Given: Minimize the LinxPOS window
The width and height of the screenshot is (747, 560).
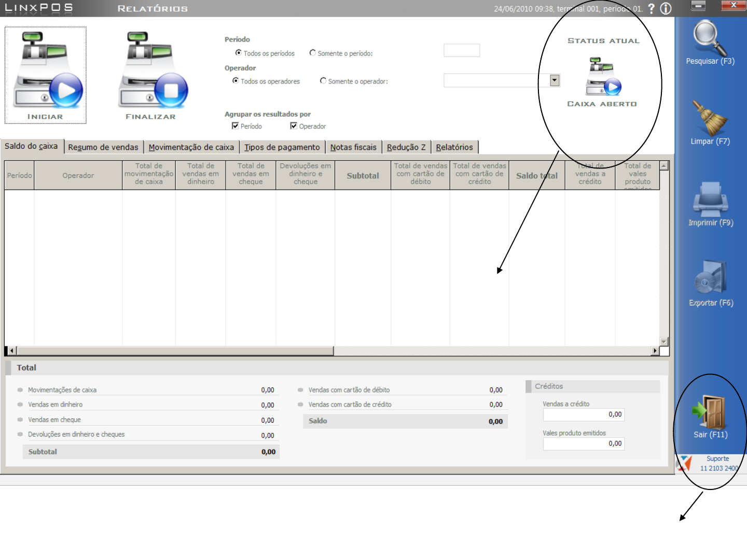Looking at the screenshot, I should coord(698,6).
